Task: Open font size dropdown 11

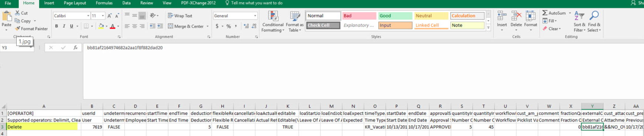Action: 103,16
